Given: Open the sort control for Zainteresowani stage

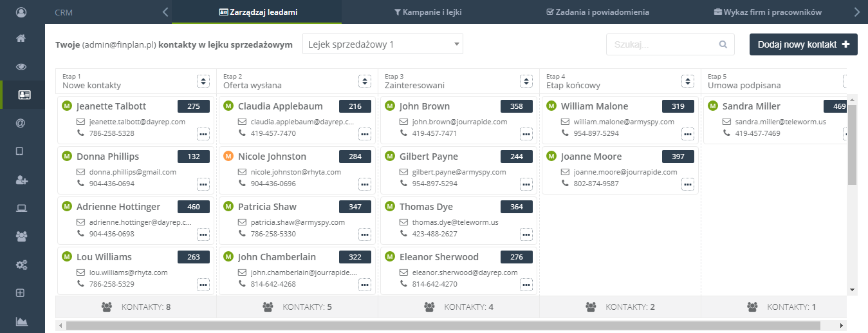Looking at the screenshot, I should point(526,81).
